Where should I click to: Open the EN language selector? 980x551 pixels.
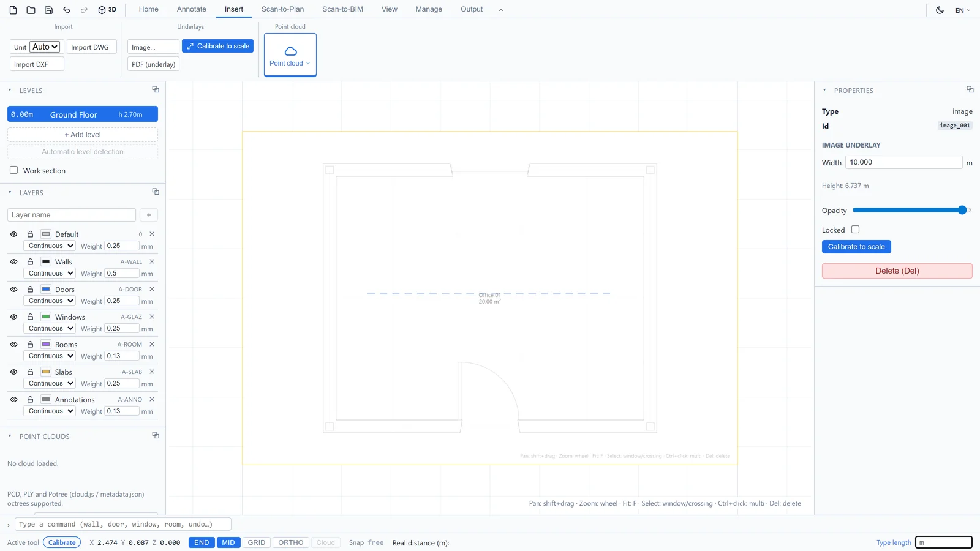[963, 10]
